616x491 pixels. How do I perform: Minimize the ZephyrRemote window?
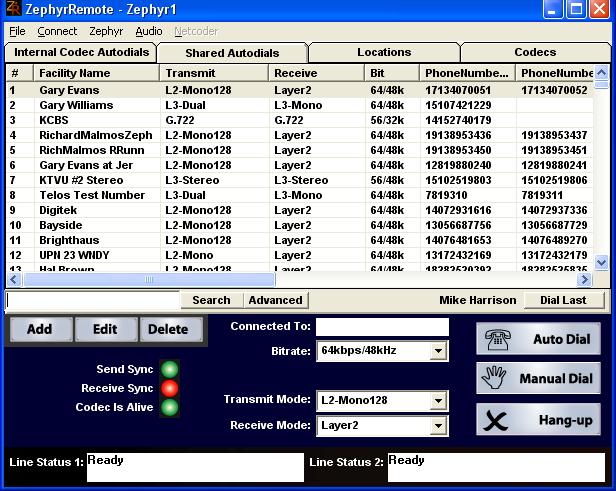(552, 9)
